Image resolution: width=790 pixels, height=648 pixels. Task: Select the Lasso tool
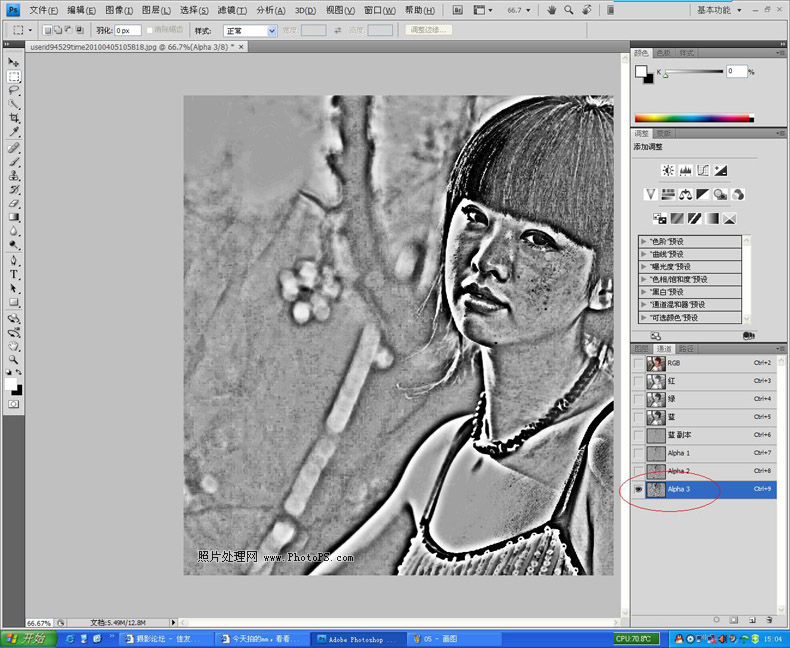point(14,90)
